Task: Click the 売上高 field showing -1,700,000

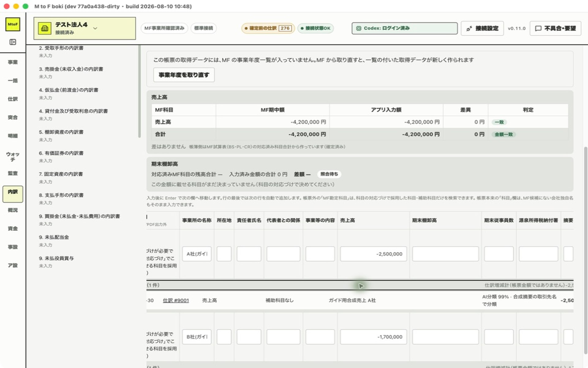Action: coord(373,337)
